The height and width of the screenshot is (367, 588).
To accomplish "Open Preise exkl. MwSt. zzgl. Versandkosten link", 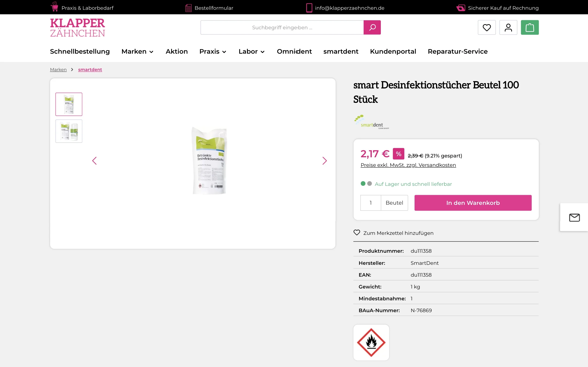I will click(x=408, y=165).
